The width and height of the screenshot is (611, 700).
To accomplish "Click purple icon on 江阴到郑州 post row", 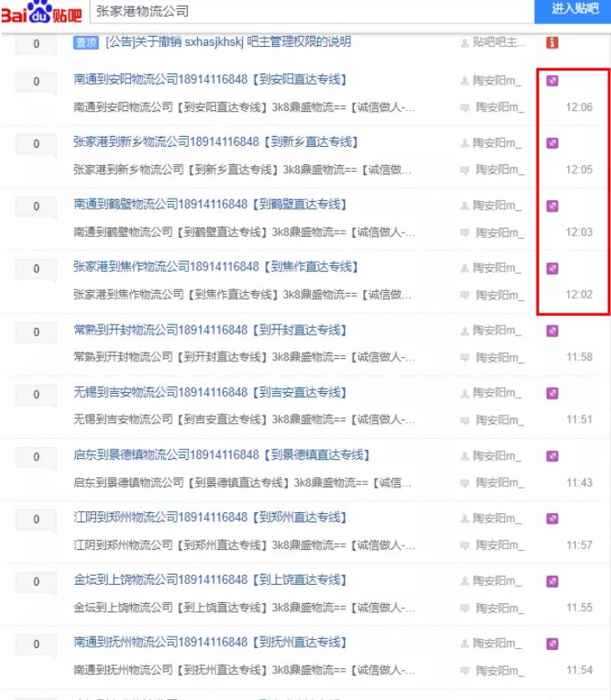I will [553, 519].
